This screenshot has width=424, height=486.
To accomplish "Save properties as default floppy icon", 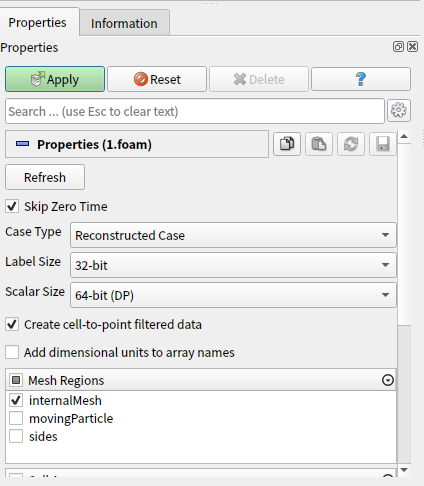I will click(x=383, y=144).
